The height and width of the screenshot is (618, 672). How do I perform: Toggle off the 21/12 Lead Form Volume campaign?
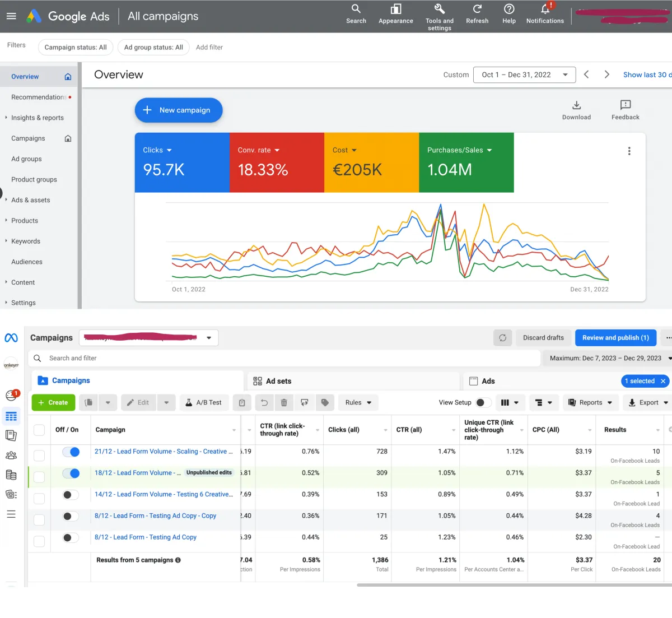click(71, 452)
